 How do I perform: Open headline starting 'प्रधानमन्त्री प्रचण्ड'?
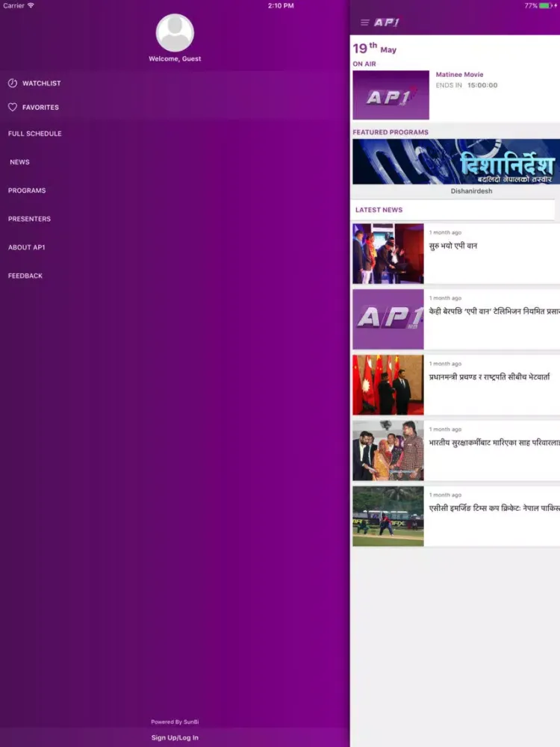(x=490, y=376)
